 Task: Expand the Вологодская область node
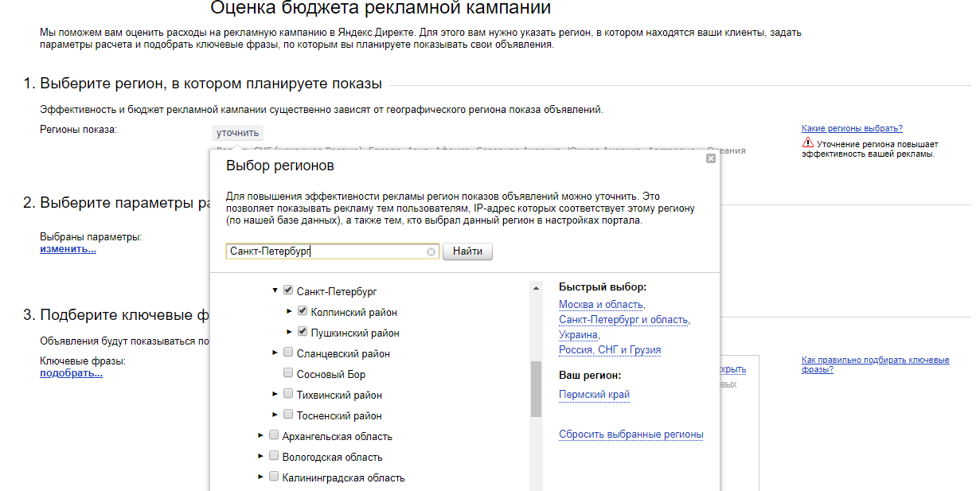click(260, 457)
